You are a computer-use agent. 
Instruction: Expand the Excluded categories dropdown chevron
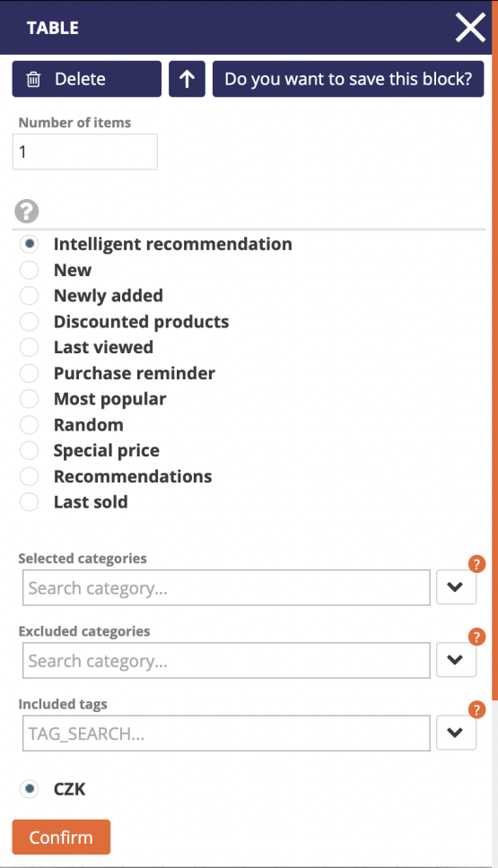coord(456,660)
